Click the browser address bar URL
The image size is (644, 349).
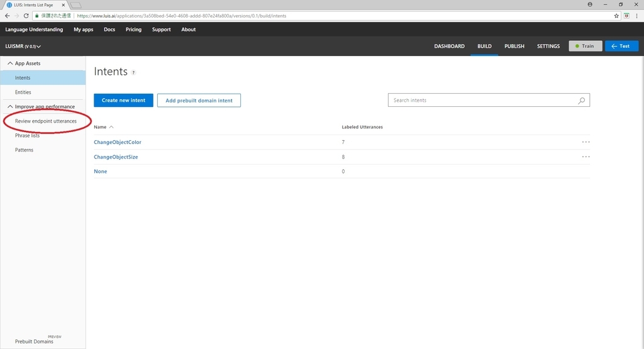click(182, 16)
